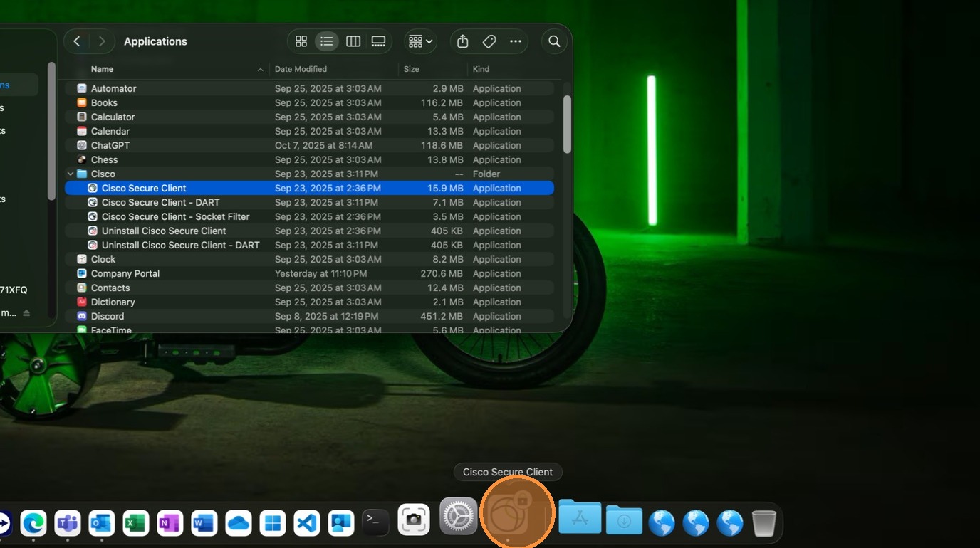Click the "Calculator" name text
This screenshot has height=548, width=980.
click(113, 117)
